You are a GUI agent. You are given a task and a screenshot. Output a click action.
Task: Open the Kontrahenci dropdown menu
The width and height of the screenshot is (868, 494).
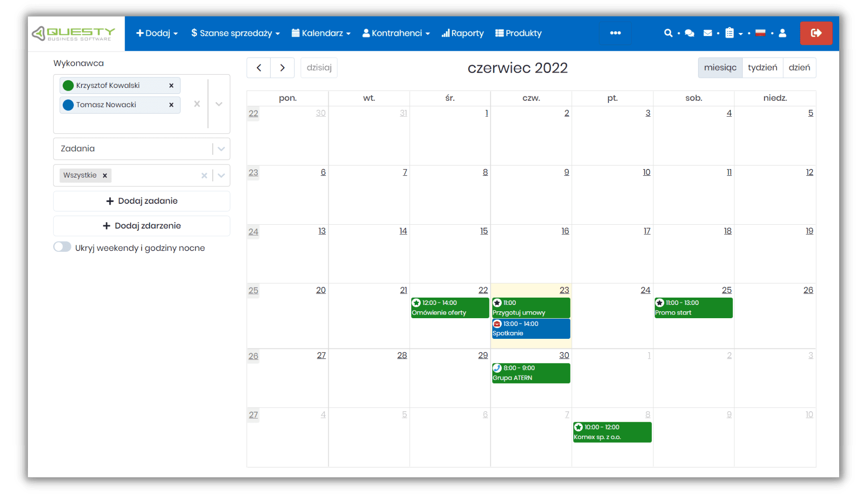tap(396, 33)
